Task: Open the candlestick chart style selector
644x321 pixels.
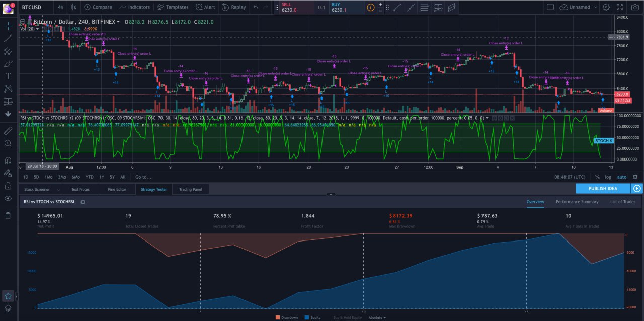Action: coord(74,7)
